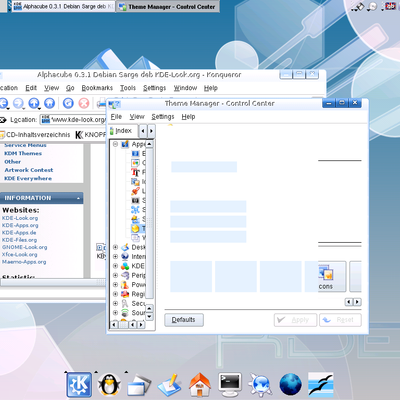Open the K menu in the dock
400x400 pixels.
pos(79,385)
